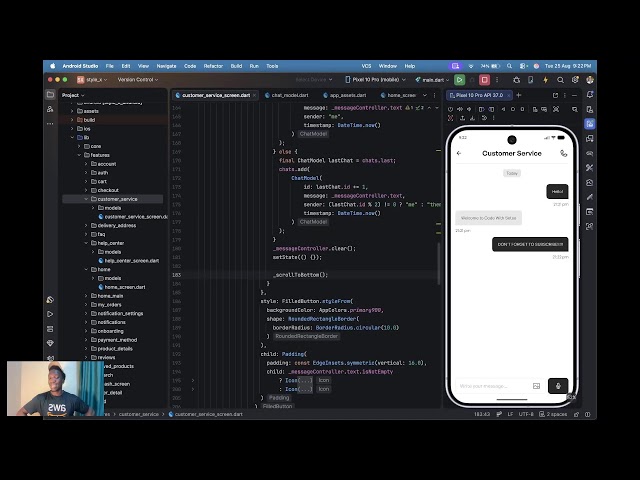Open the File menu
The width and height of the screenshot is (640, 480).
pyautogui.click(x=110, y=66)
